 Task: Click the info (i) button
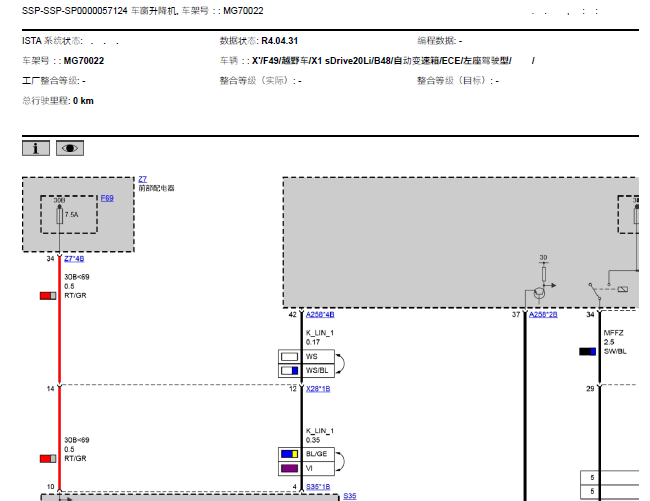[36, 148]
